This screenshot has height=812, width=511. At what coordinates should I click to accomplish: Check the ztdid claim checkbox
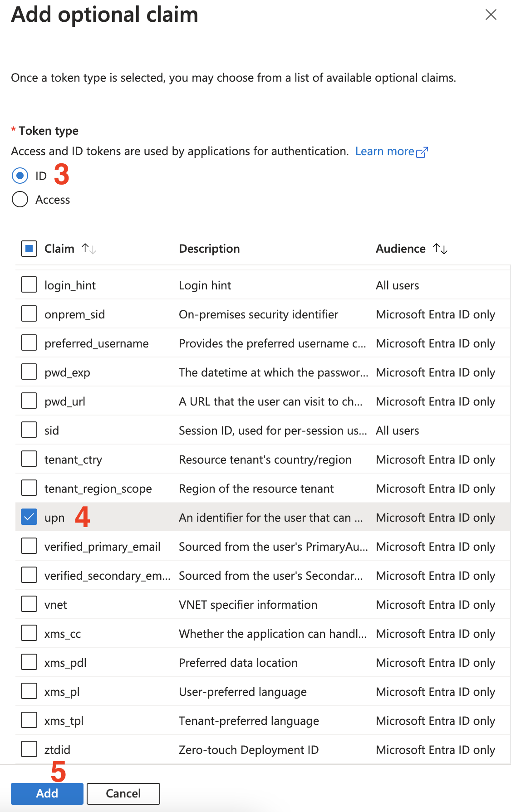(x=29, y=749)
